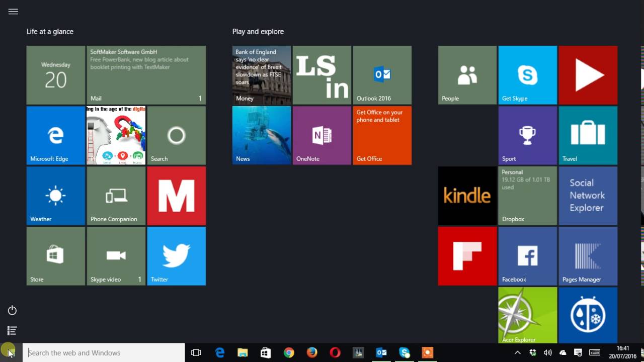
Task: Open the Sport tile
Action: coord(528,135)
